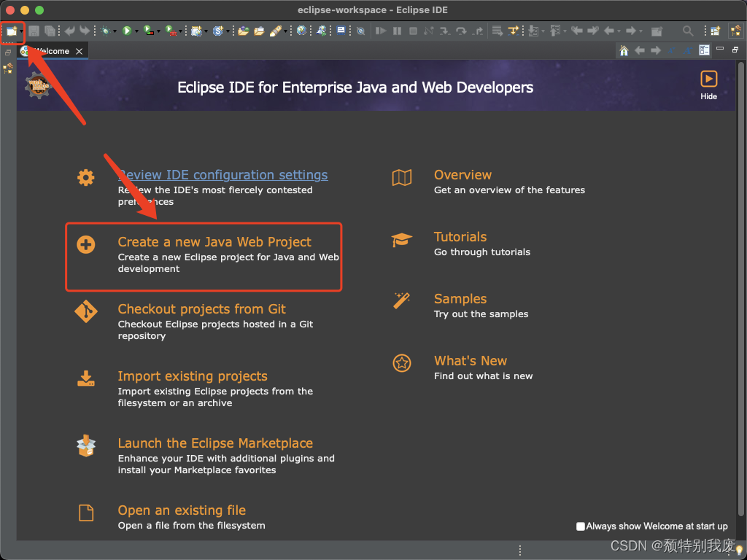
Task: Click the blue S new servlet icon
Action: pos(217,31)
